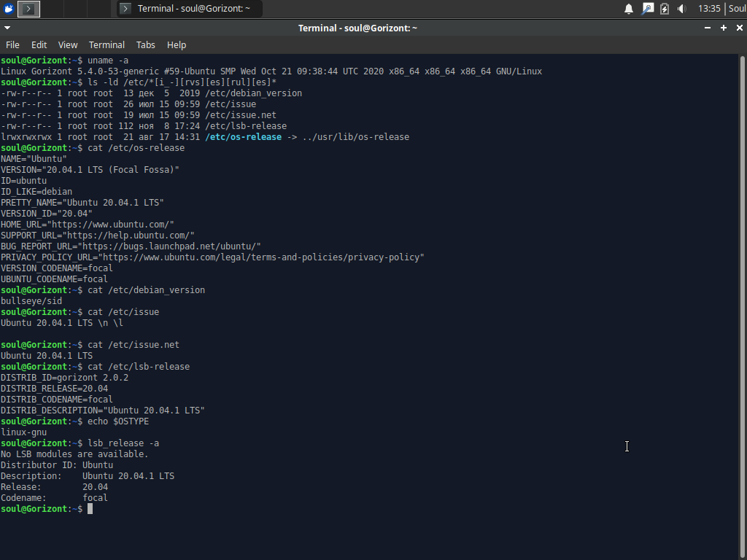
Task: Click the 'cat /etc/os-release' command
Action: coord(136,148)
